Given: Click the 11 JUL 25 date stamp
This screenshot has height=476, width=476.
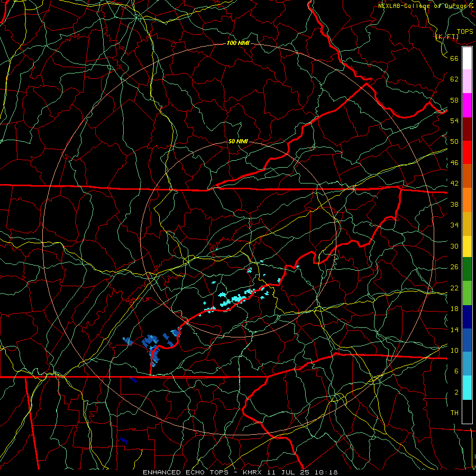Looking at the screenshot, I should pos(288,472).
